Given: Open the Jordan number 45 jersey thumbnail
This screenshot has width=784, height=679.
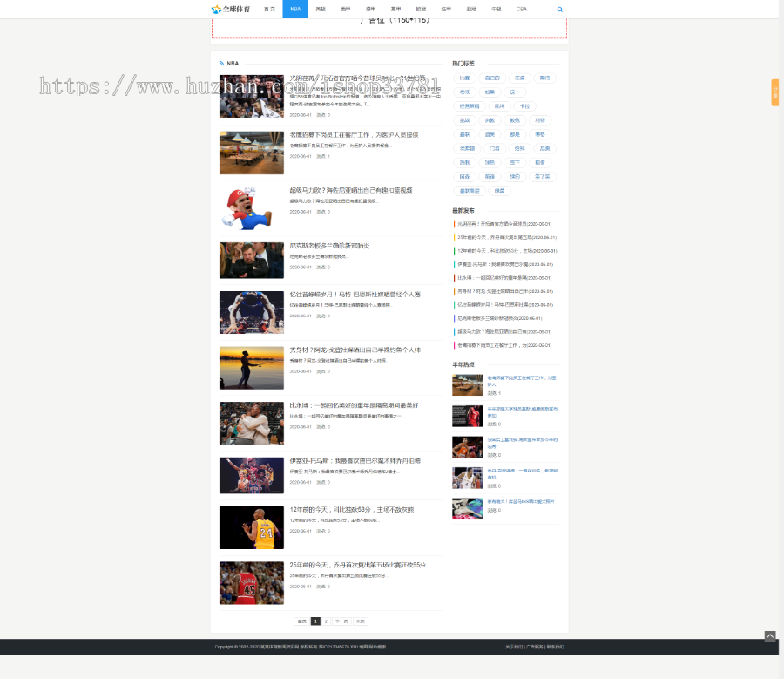Looking at the screenshot, I should click(251, 583).
